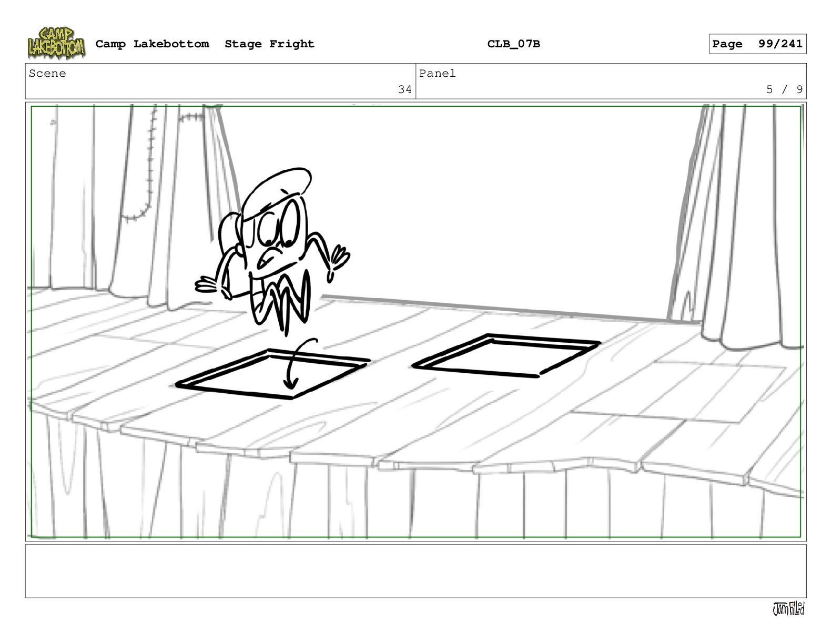Click the scene number '34'
Viewport: 832px width, 644px height.
pyautogui.click(x=405, y=89)
